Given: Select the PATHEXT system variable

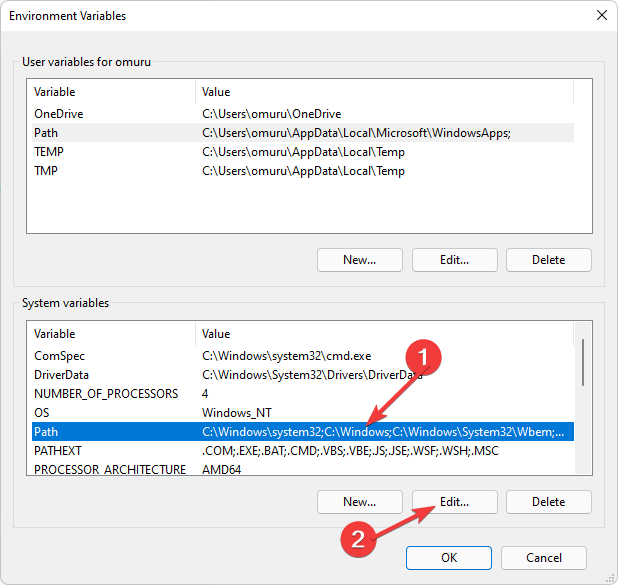Looking at the screenshot, I should coord(303,451).
